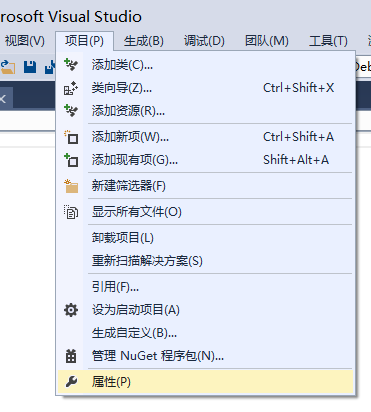Select 添加资源(R)... entry
The width and height of the screenshot is (371, 412).
point(205,111)
